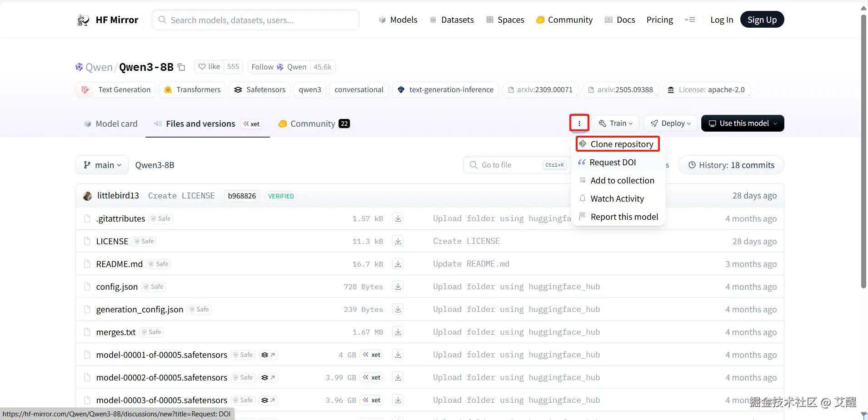Image resolution: width=868 pixels, height=420 pixels.
Task: Download model-00002-of-00005.safetensors
Action: (x=398, y=377)
